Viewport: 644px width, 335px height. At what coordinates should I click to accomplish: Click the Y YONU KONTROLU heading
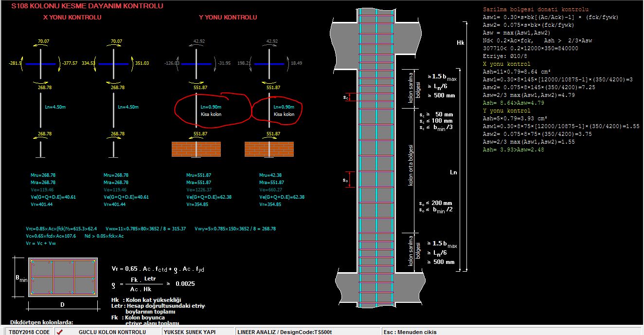click(228, 18)
